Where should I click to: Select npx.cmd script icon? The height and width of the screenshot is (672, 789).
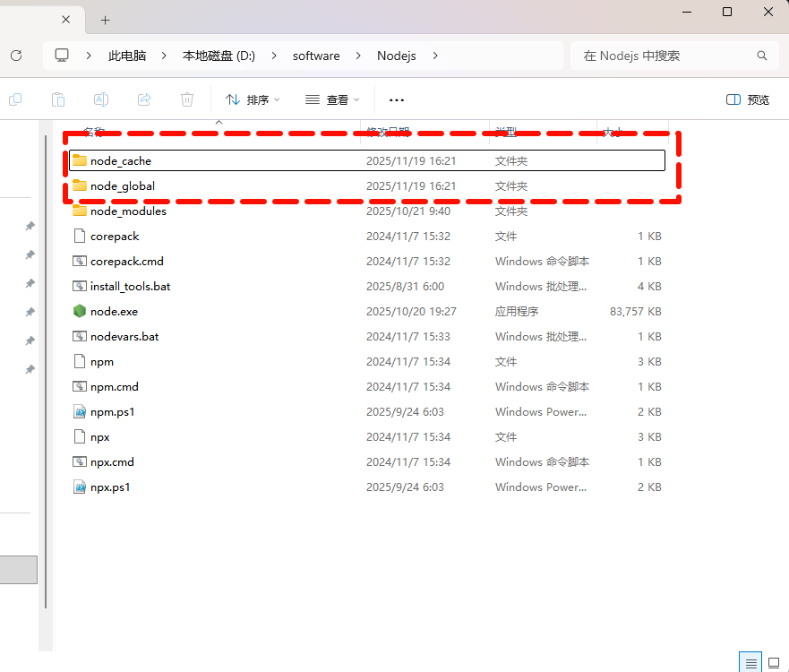[x=80, y=461]
